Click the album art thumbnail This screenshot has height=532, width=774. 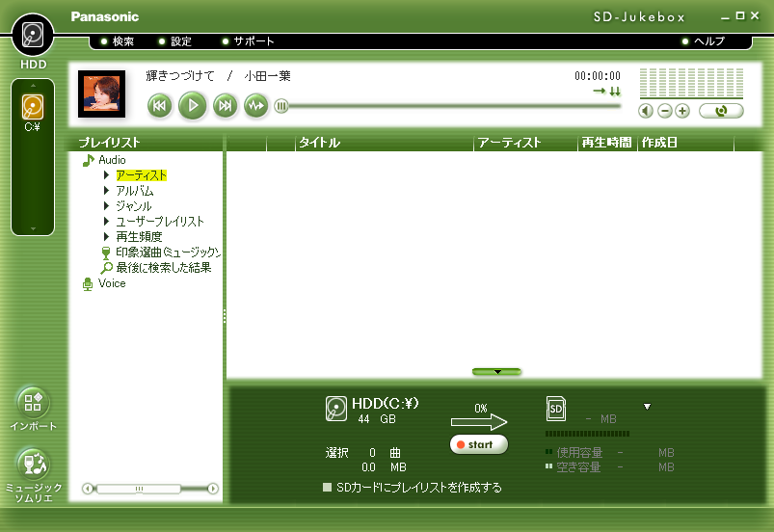pyautogui.click(x=101, y=93)
